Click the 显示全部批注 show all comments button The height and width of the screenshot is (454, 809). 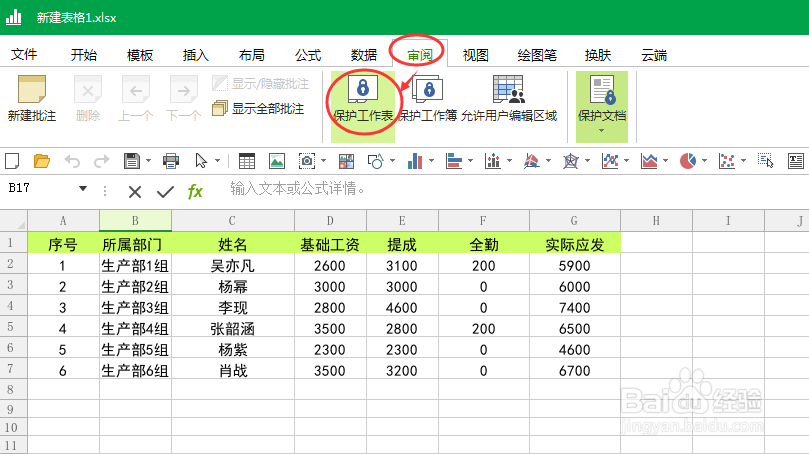click(258, 108)
